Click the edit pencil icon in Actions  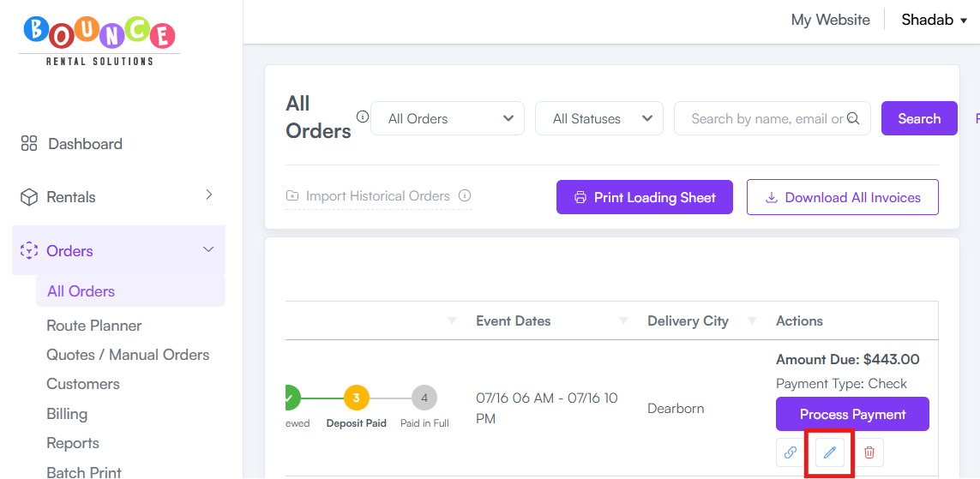[829, 452]
